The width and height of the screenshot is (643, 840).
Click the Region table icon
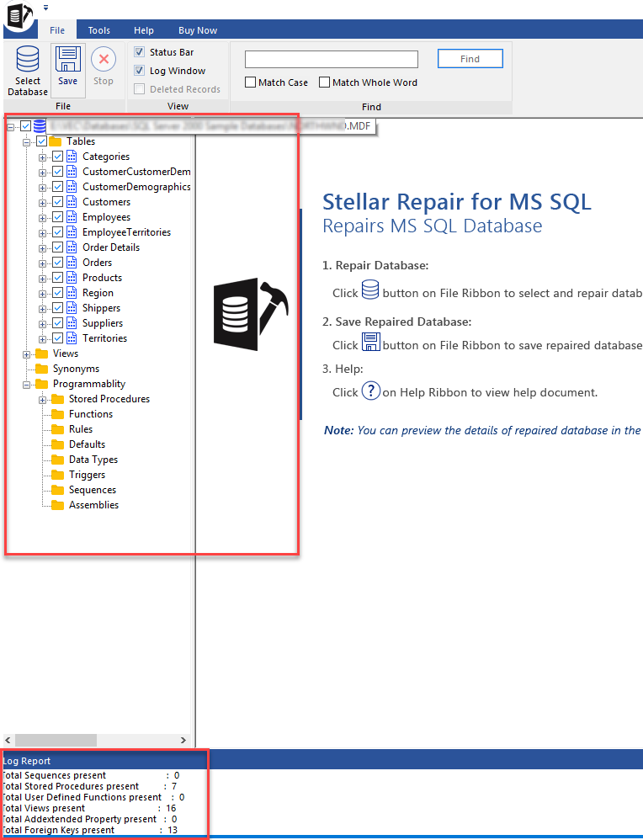coord(72,293)
